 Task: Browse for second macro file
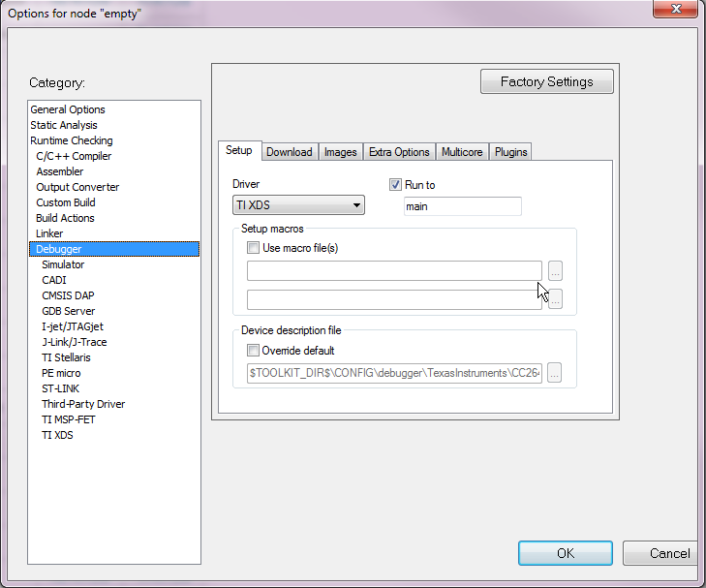(555, 299)
